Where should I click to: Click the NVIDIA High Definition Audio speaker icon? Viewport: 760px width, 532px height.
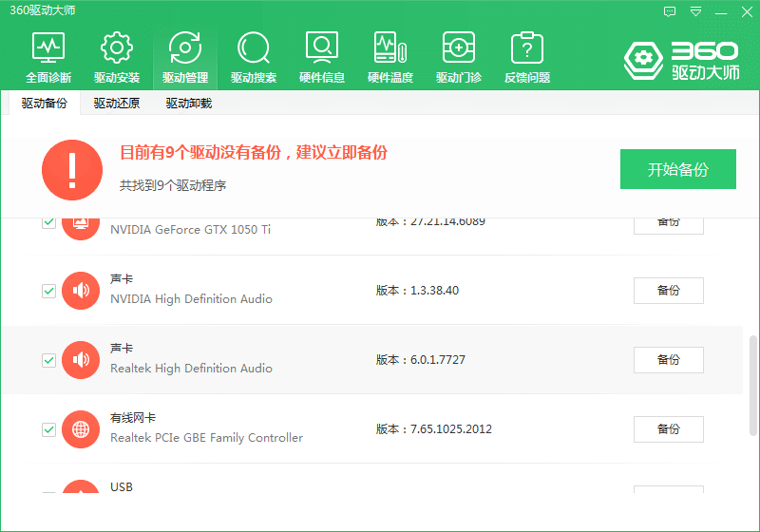(x=81, y=291)
